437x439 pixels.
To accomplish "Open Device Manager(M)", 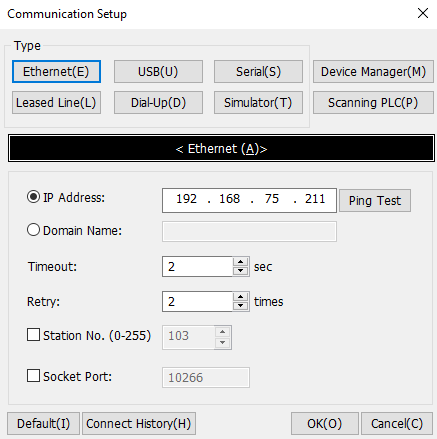I will 373,71.
